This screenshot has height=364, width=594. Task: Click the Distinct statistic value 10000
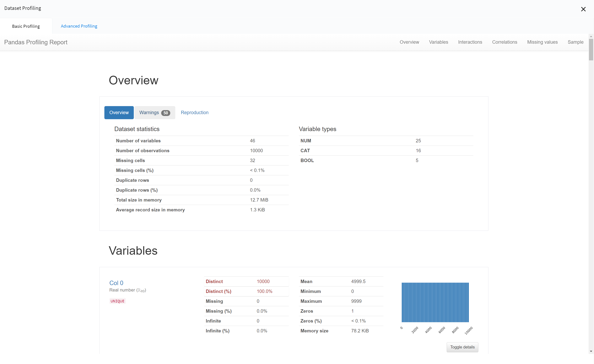263,281
